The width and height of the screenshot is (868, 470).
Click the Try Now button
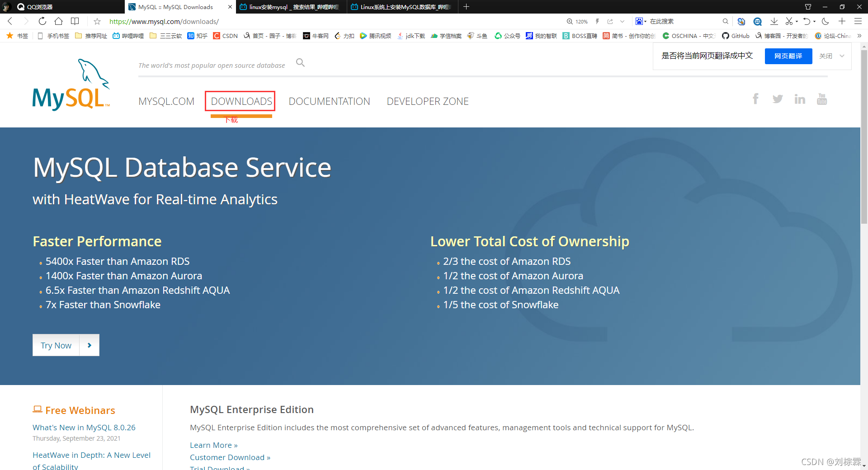tap(56, 345)
